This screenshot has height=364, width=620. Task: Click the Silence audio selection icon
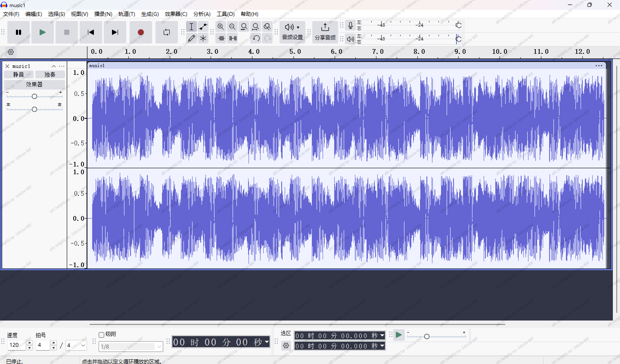pos(233,38)
